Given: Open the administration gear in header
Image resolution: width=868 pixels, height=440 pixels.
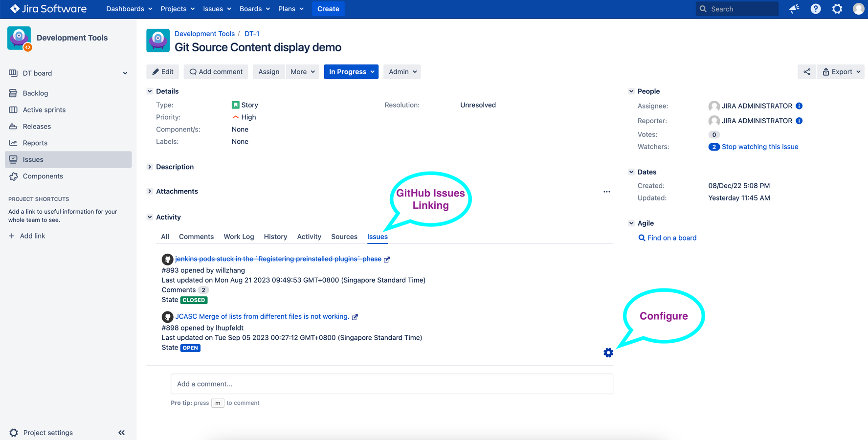Looking at the screenshot, I should (x=837, y=9).
